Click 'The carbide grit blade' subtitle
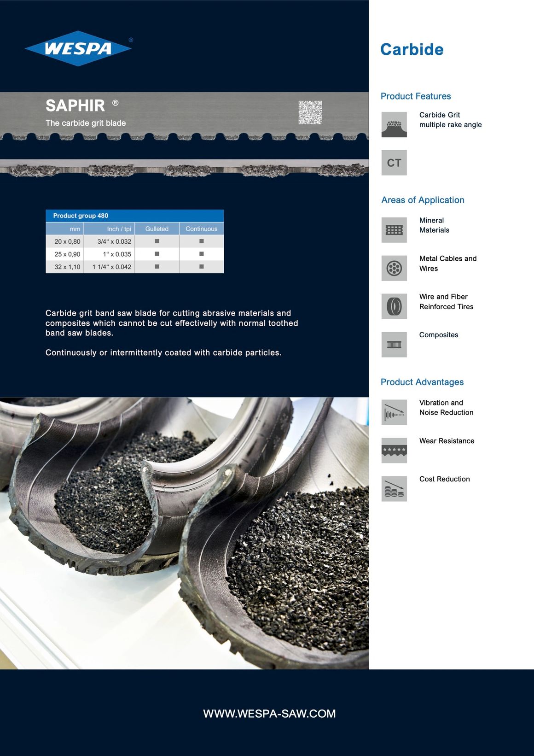This screenshot has width=534, height=756. (x=86, y=123)
